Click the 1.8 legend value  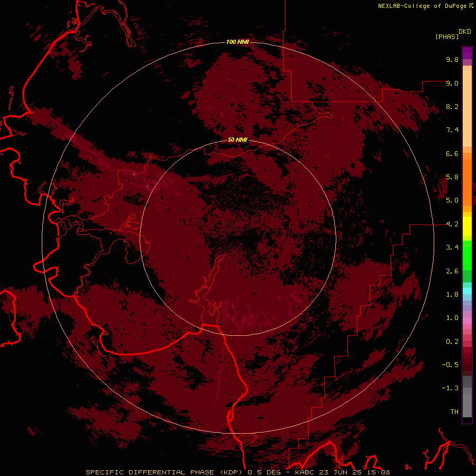tap(452, 295)
